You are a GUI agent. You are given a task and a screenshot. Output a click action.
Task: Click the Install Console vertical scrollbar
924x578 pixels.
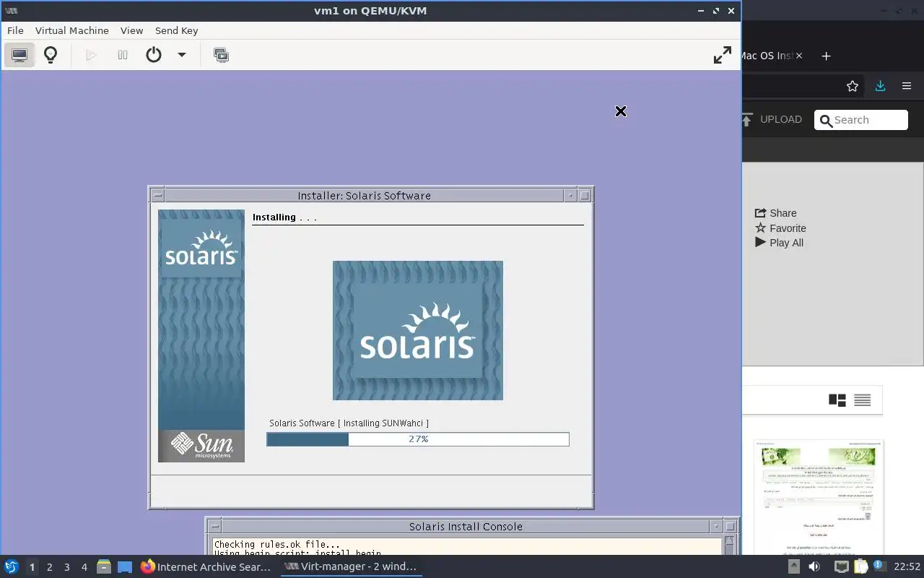[730, 545]
